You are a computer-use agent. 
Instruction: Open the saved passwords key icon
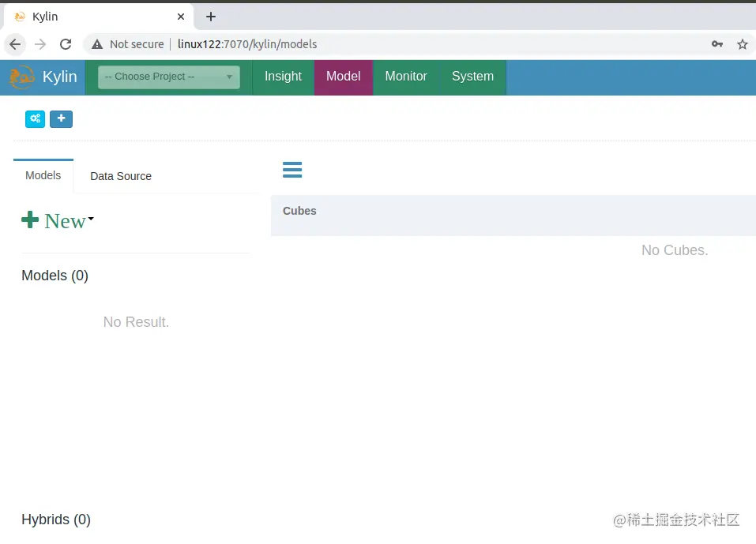(x=717, y=44)
